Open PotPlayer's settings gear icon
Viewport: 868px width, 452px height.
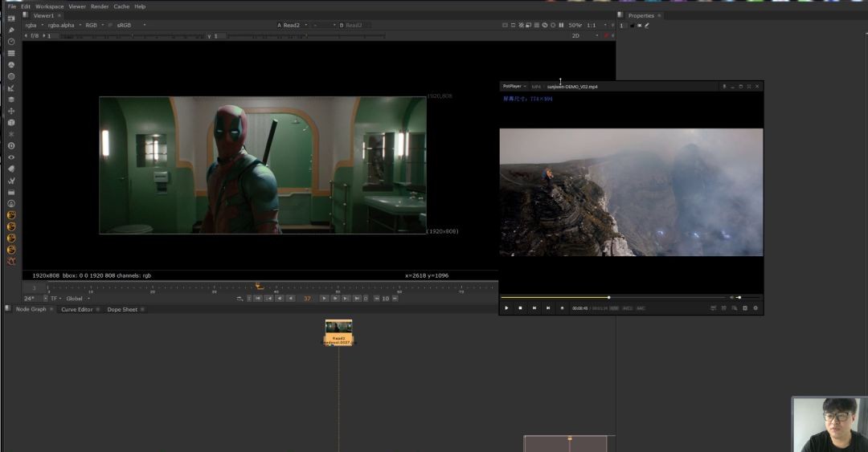[755, 308]
